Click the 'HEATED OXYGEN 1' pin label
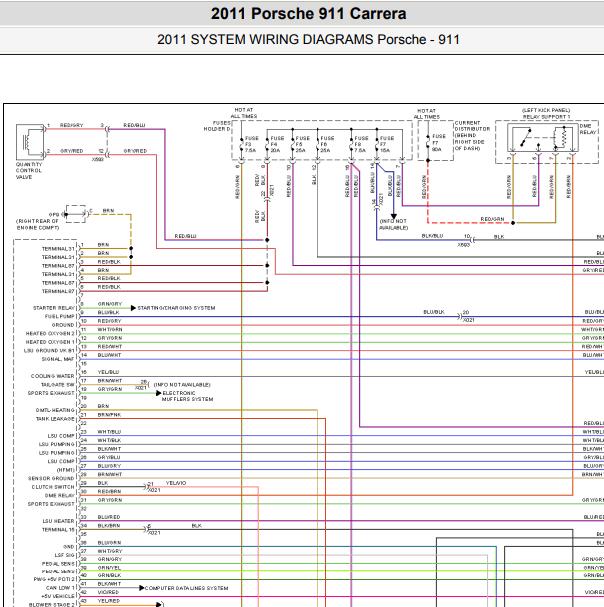The height and width of the screenshot is (607, 604). click(50, 342)
